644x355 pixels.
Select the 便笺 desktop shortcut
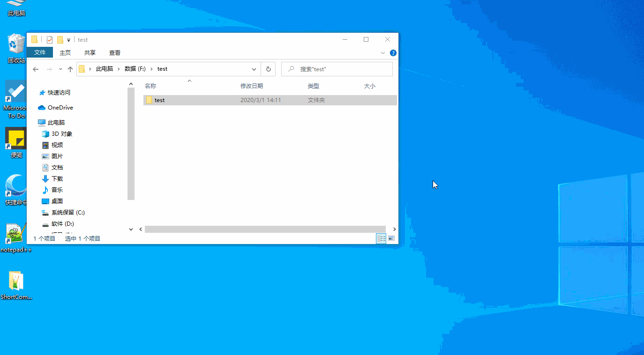point(16,143)
